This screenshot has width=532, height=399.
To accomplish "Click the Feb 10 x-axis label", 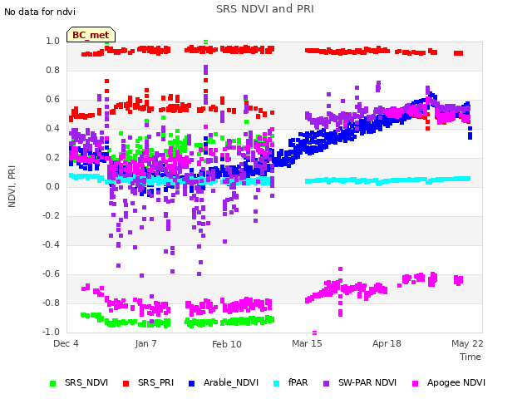I will click(x=227, y=344).
